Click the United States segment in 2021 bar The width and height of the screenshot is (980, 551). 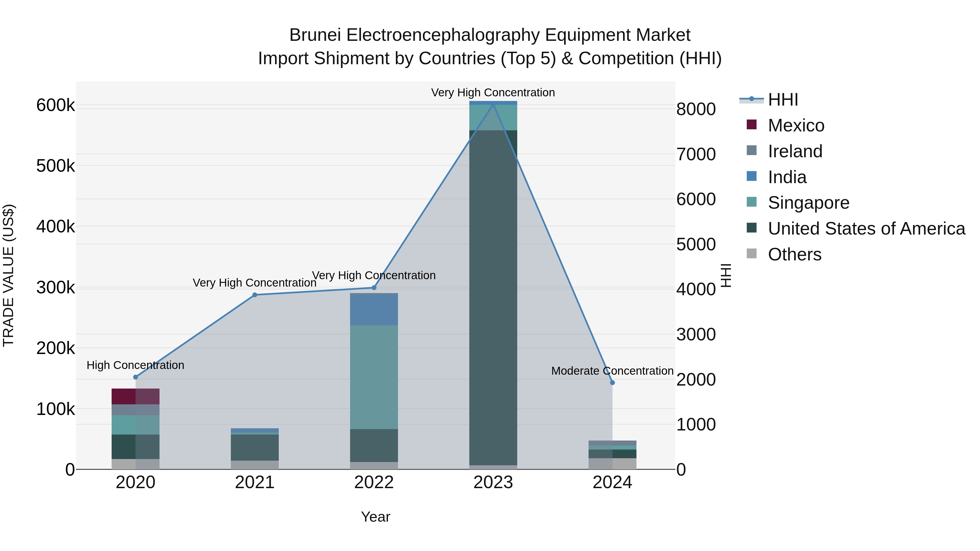tap(255, 448)
